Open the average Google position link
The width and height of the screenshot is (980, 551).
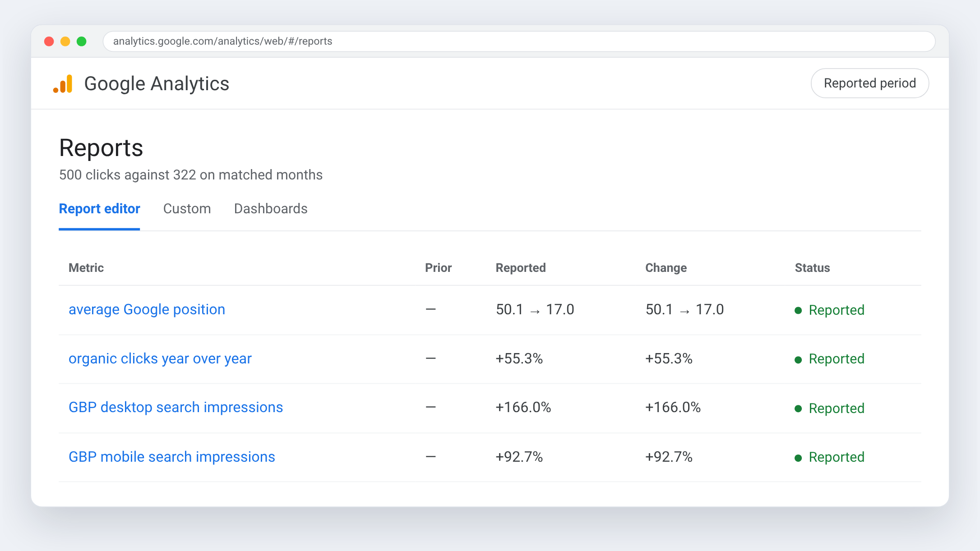point(147,310)
